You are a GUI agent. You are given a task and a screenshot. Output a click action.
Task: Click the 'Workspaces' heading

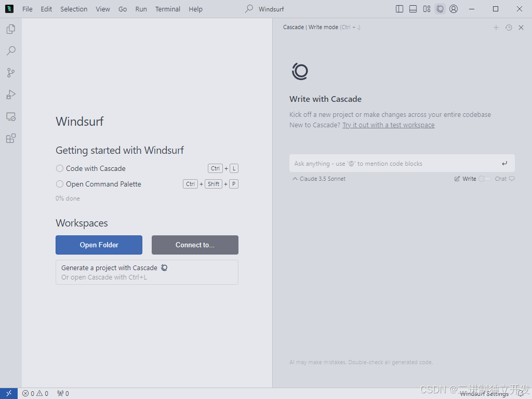tap(82, 223)
